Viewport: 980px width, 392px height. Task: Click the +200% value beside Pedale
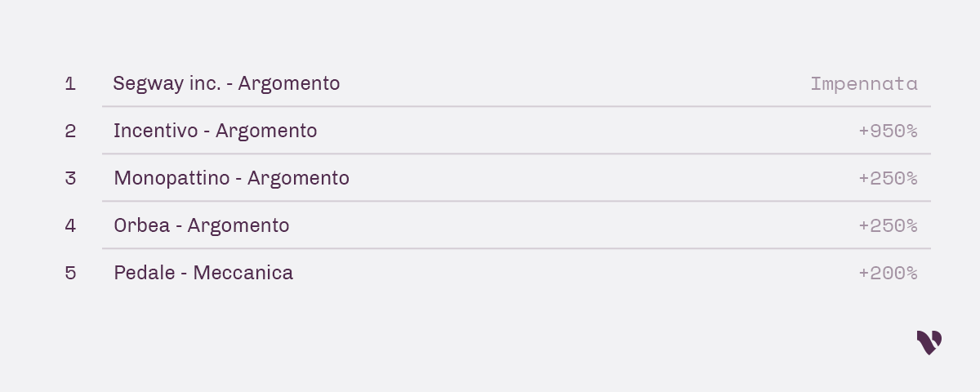pyautogui.click(x=888, y=273)
